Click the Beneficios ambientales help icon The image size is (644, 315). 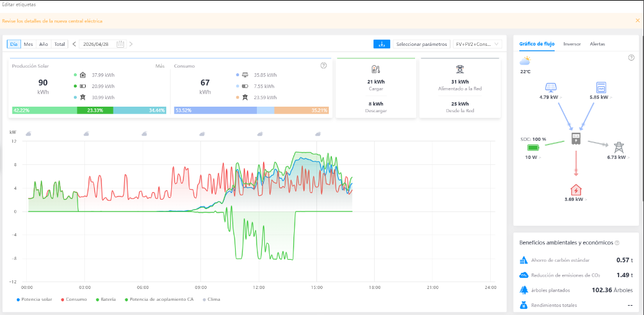point(617,242)
